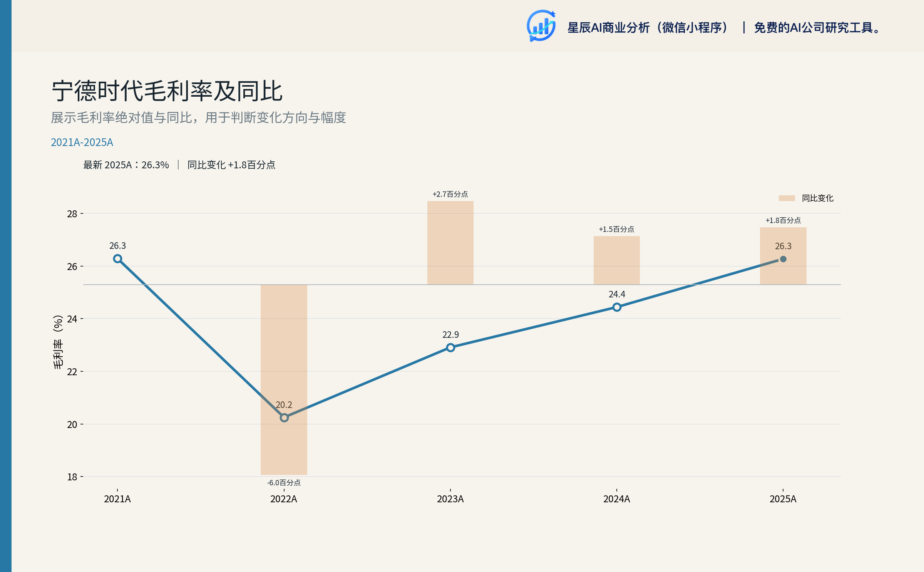Viewport: 924px width, 572px height.
Task: Click the y-axis tick label 18
Action: click(x=72, y=477)
